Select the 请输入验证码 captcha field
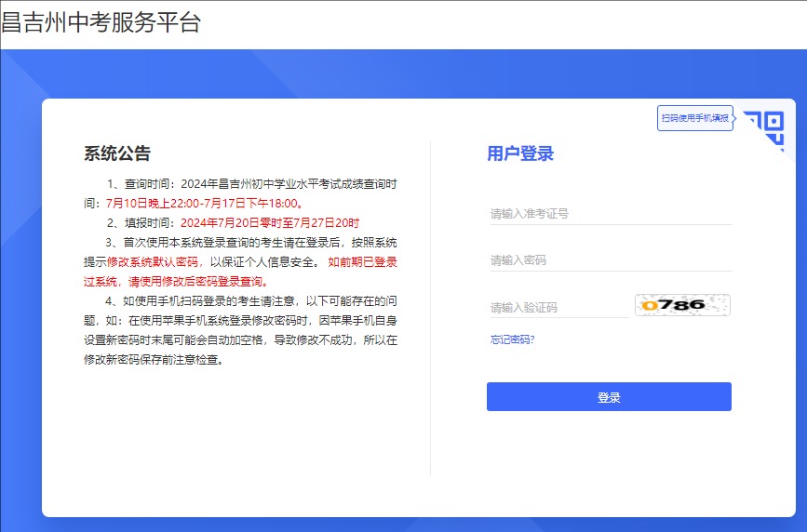This screenshot has height=532, width=807. point(558,307)
